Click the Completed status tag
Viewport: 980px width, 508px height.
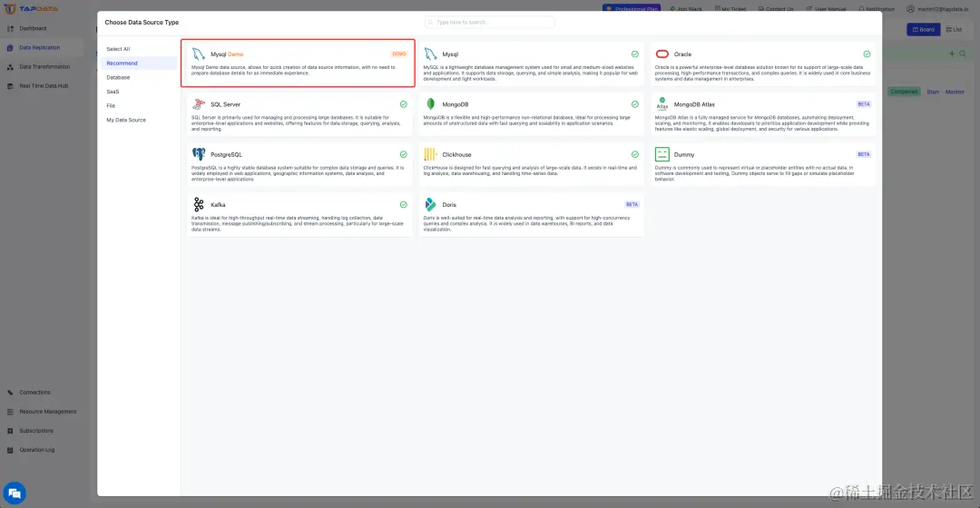point(904,92)
